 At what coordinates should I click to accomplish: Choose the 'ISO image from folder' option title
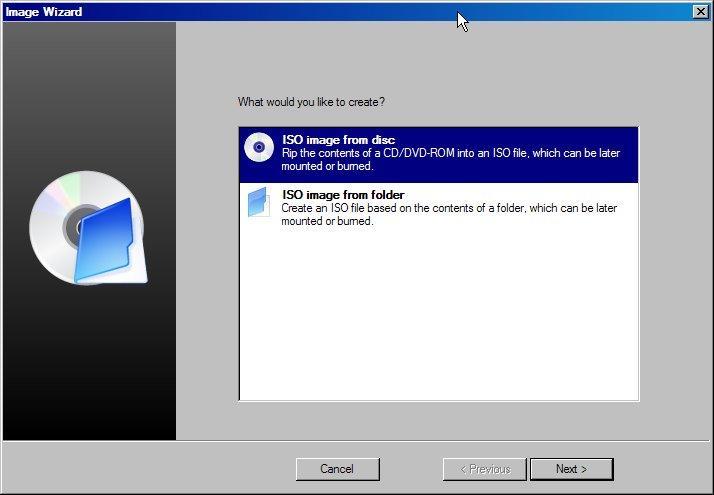(343, 195)
